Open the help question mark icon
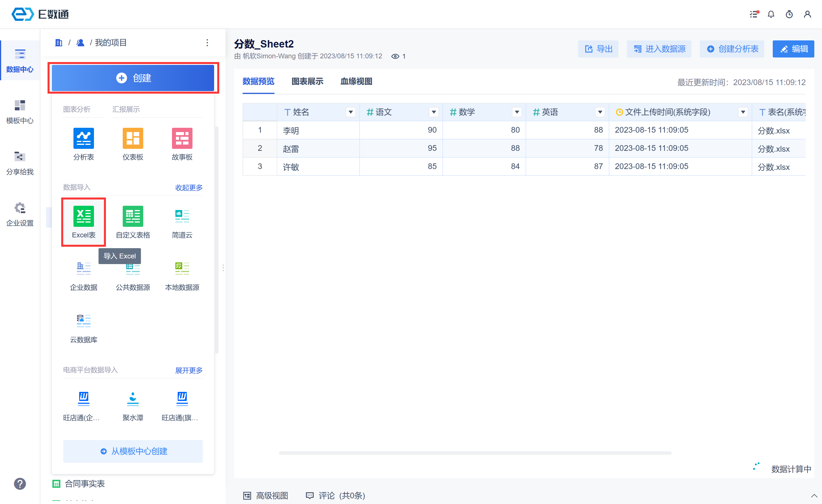The height and width of the screenshot is (504, 822). coord(20,484)
